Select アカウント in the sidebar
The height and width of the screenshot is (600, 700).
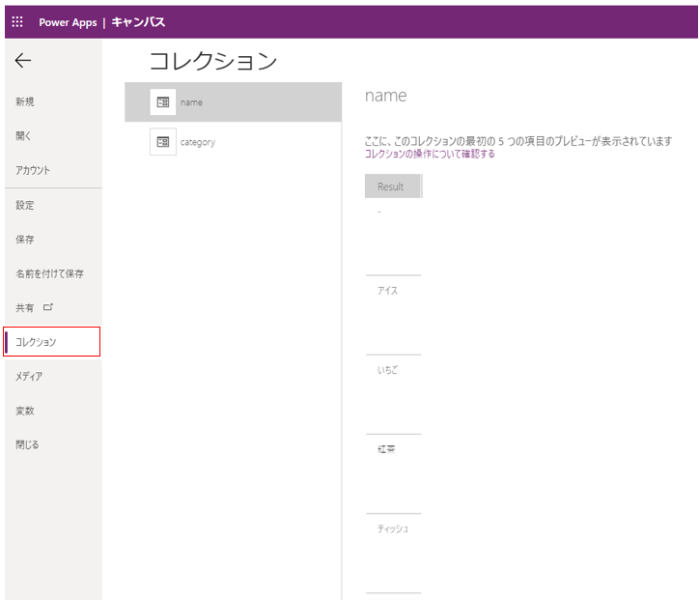pyautogui.click(x=33, y=170)
